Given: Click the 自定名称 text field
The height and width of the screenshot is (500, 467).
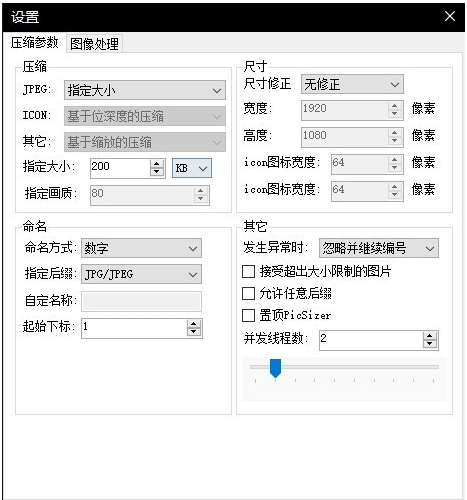Looking at the screenshot, I should pos(141,301).
